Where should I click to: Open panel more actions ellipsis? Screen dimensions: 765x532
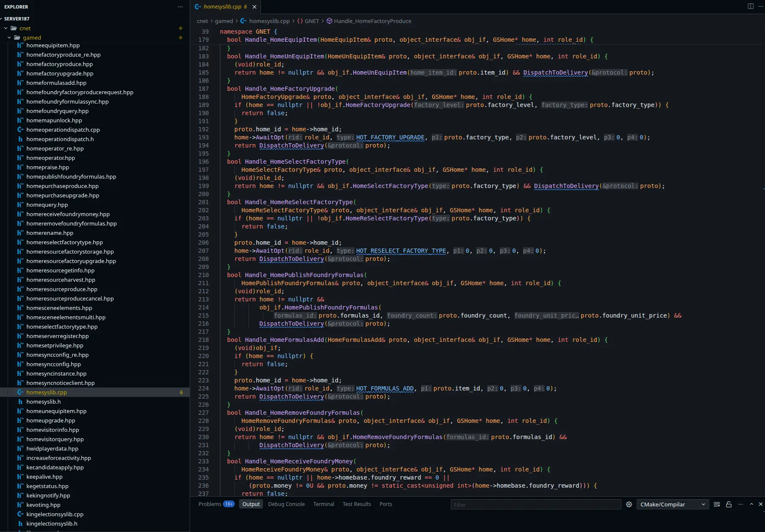741,504
